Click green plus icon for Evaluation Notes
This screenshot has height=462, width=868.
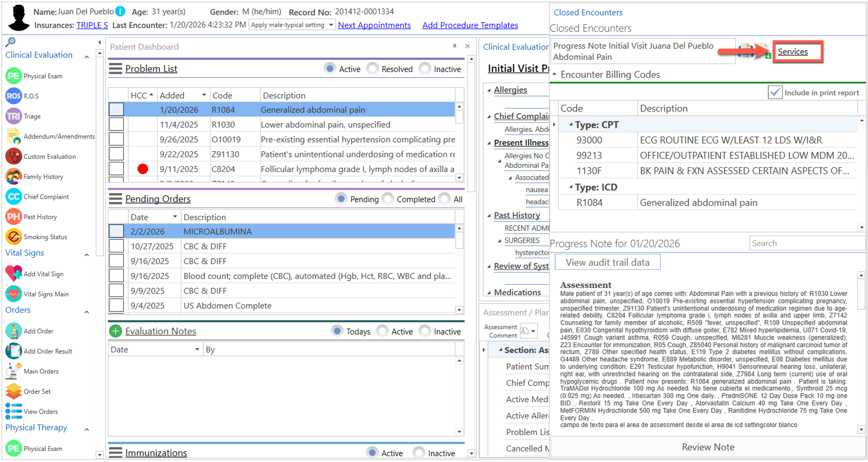115,331
